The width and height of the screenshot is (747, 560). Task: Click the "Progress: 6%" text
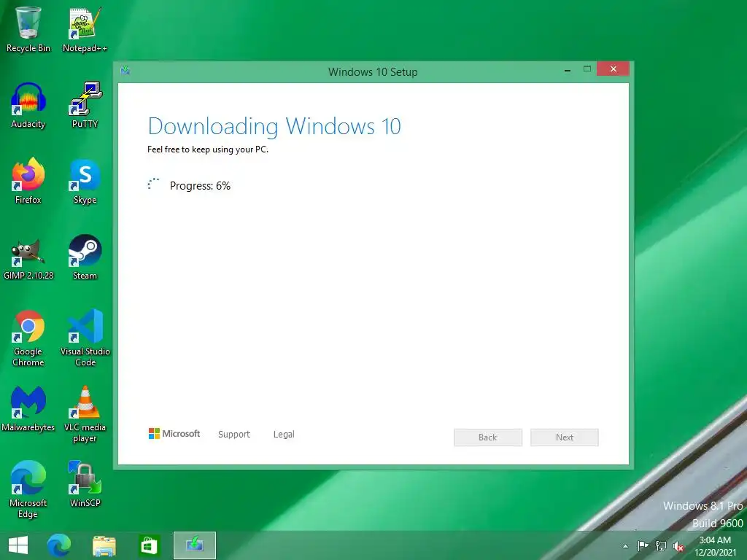pyautogui.click(x=200, y=186)
